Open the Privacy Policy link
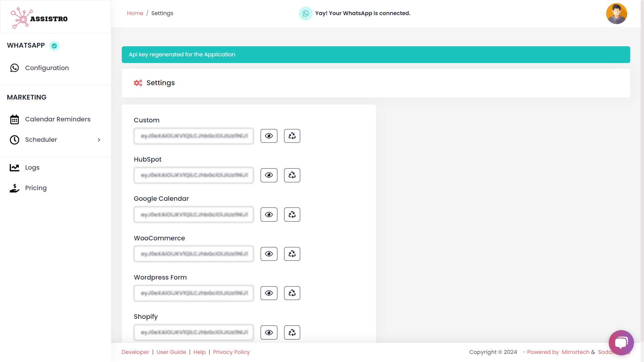Image resolution: width=644 pixels, height=362 pixels. point(231,352)
